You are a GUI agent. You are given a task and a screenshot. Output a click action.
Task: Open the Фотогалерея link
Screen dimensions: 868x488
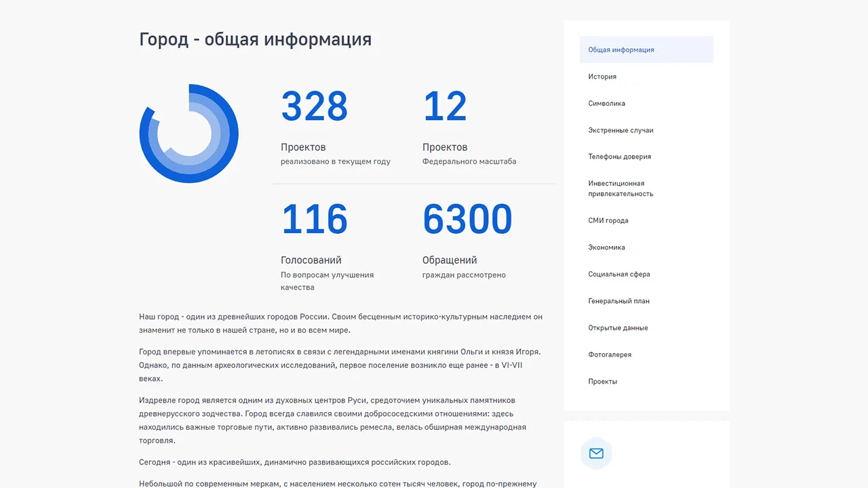point(610,354)
